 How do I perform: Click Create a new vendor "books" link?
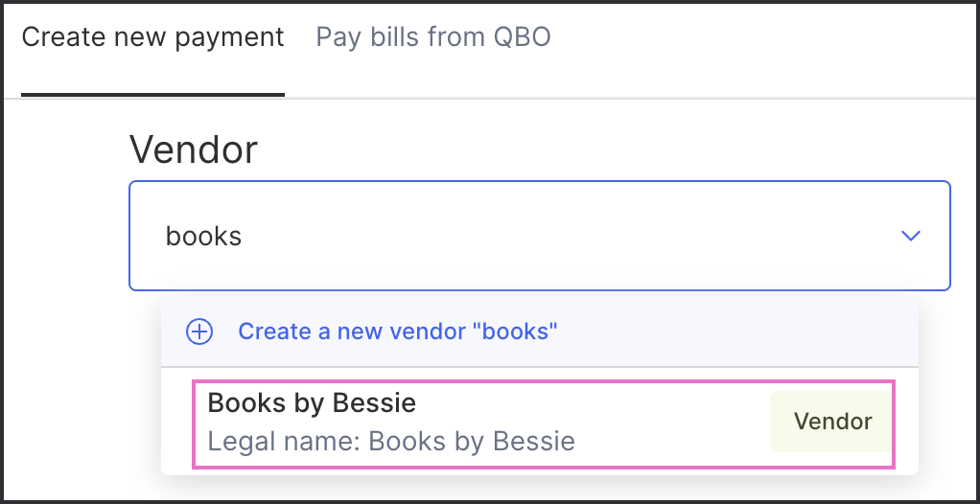pos(398,331)
